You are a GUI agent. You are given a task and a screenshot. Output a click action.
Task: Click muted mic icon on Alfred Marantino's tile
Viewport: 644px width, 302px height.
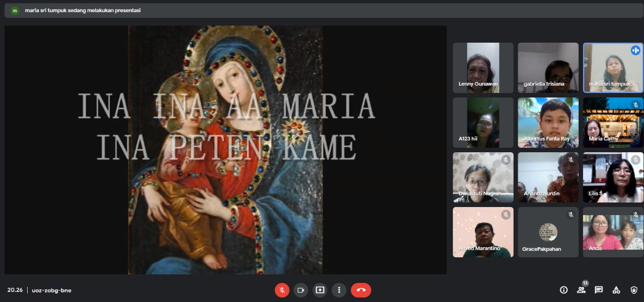click(506, 215)
